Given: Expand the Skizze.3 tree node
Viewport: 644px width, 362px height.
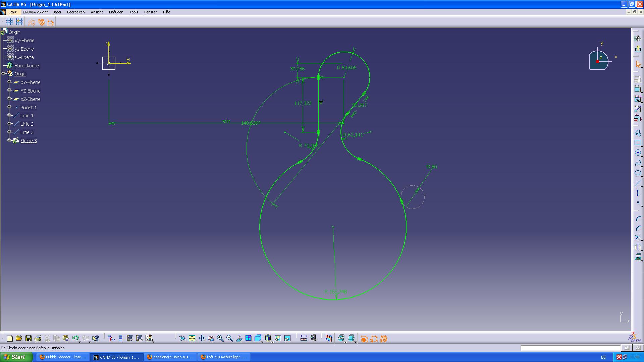Looking at the screenshot, I should [9, 140].
